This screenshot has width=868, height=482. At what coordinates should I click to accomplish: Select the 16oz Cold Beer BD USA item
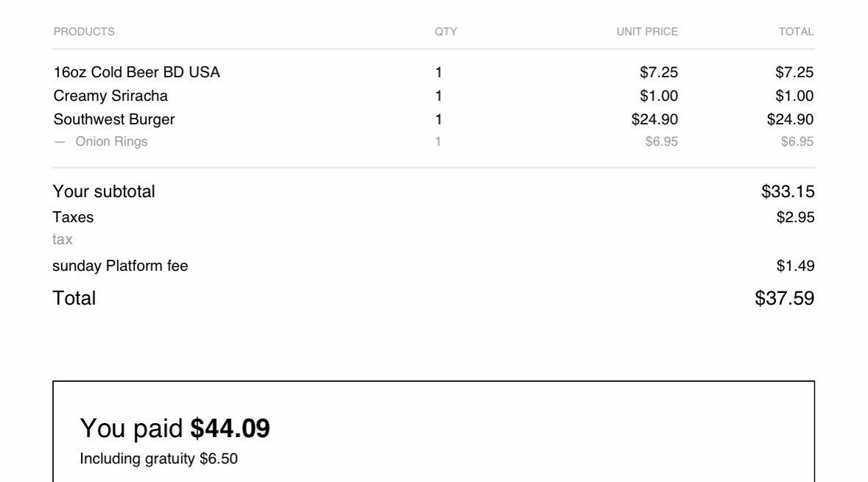136,72
